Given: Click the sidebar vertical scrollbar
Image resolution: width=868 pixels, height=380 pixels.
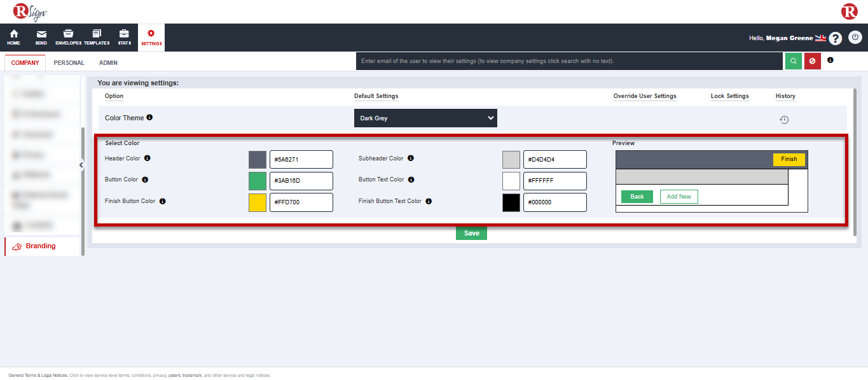Looking at the screenshot, I should coord(82,191).
